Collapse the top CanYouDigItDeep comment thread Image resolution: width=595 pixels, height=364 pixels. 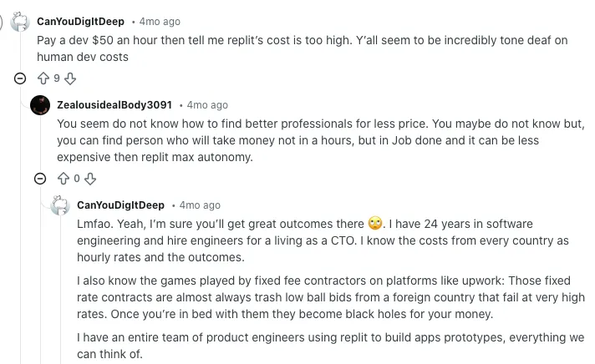[x=20, y=78]
